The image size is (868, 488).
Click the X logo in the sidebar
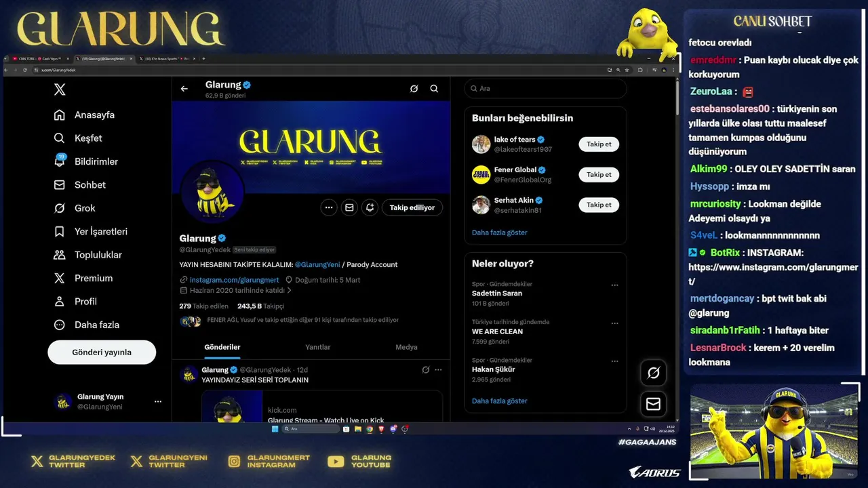60,89
